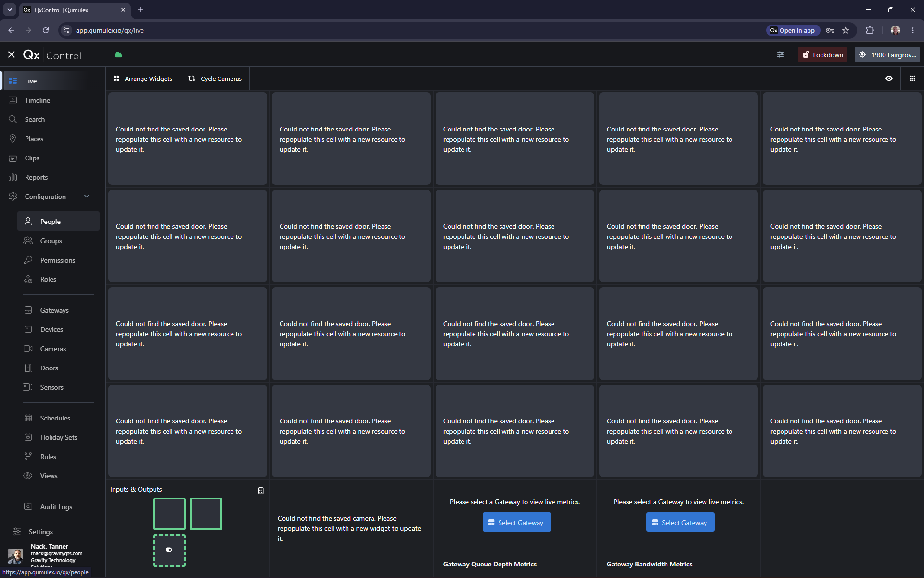Click the browser back arrow

11,30
